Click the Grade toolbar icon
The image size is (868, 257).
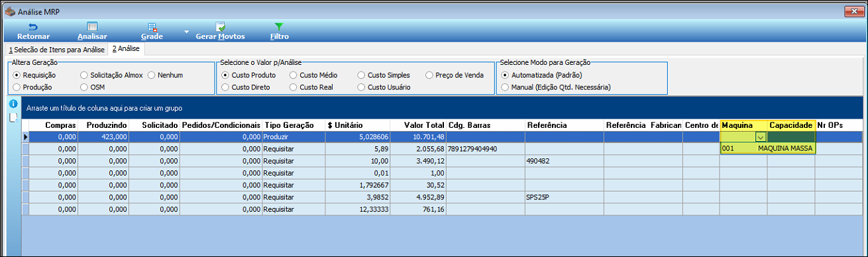(152, 27)
